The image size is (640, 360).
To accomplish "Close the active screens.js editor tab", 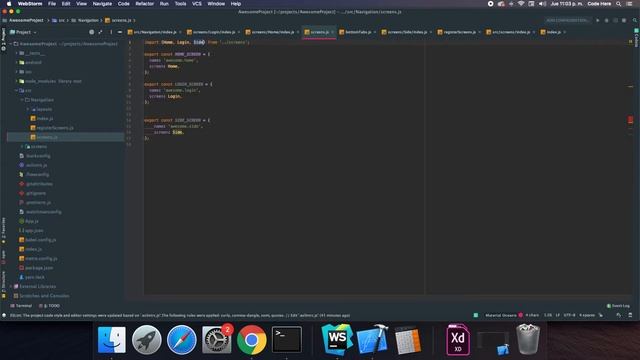I will pos(332,32).
